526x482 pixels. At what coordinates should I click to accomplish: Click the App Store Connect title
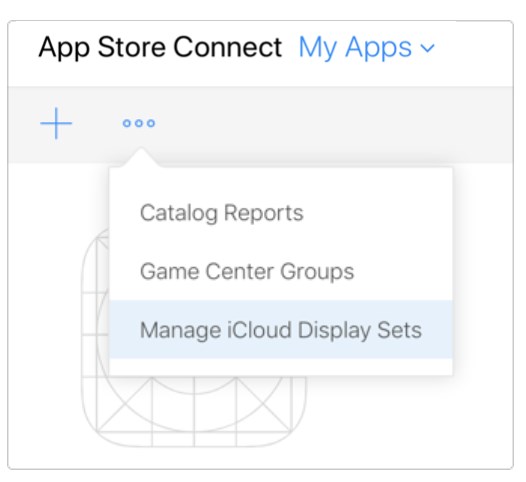(x=160, y=48)
